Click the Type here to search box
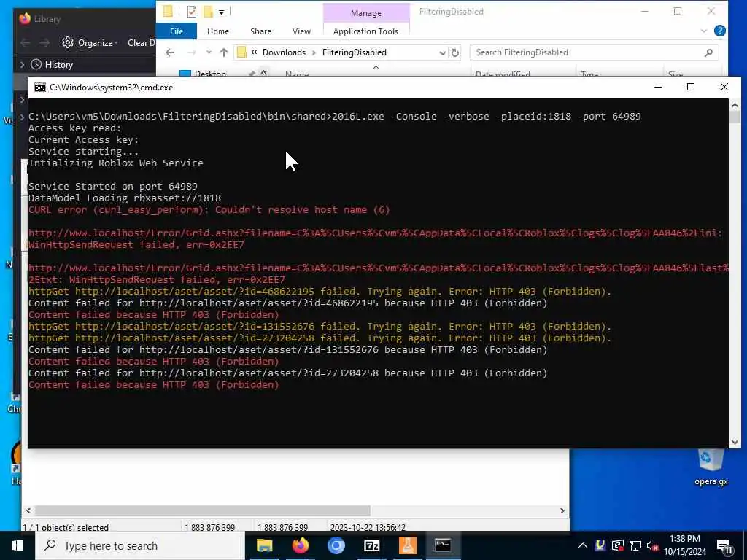Image resolution: width=747 pixels, height=560 pixels. (x=139, y=545)
